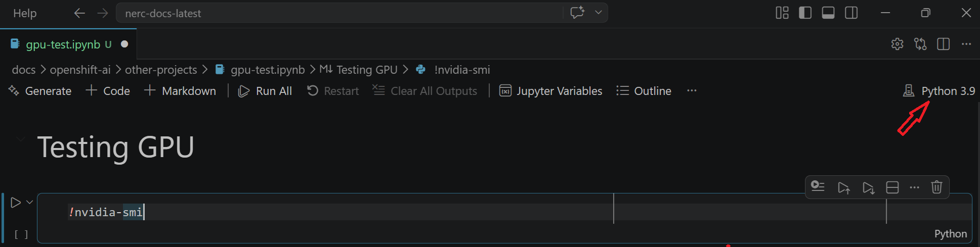Select the gpu-test.ipynb tab

(x=63, y=44)
